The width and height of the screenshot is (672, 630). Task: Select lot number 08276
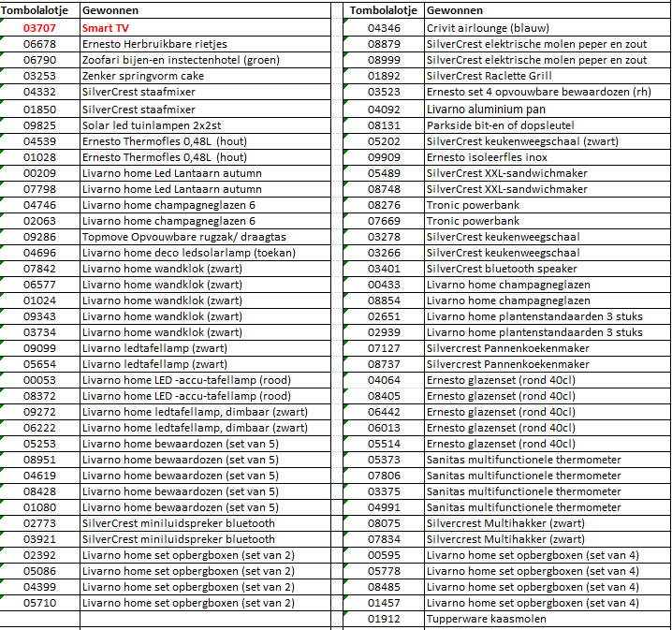click(x=384, y=205)
